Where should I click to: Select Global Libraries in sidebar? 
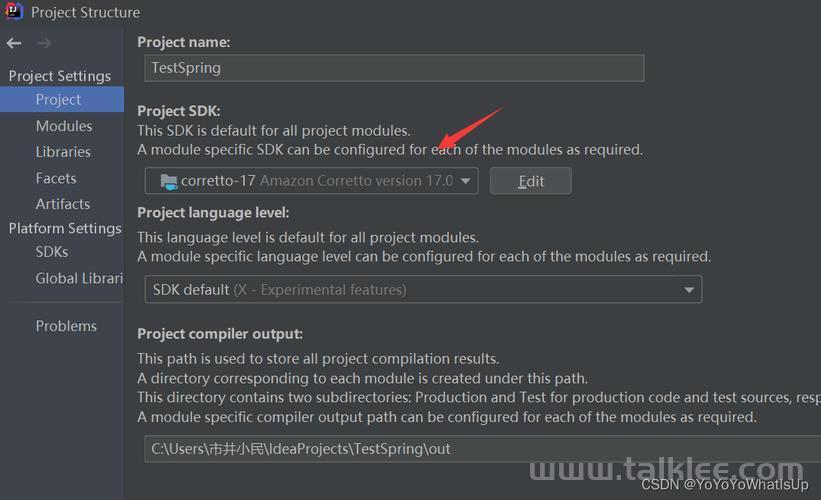[79, 279]
